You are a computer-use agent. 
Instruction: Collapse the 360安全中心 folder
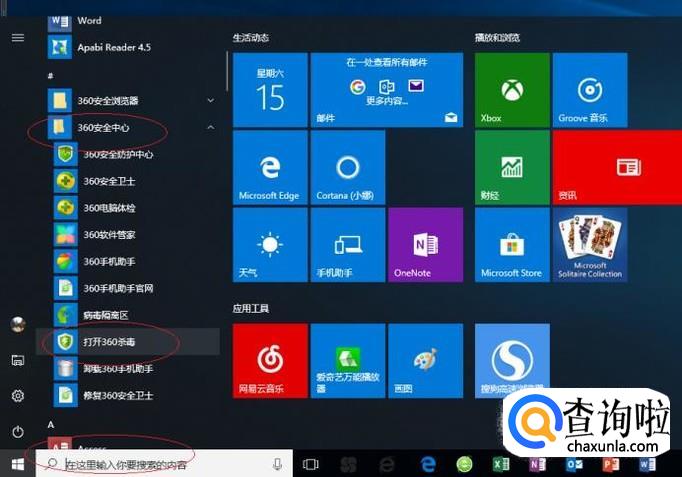pyautogui.click(x=128, y=127)
